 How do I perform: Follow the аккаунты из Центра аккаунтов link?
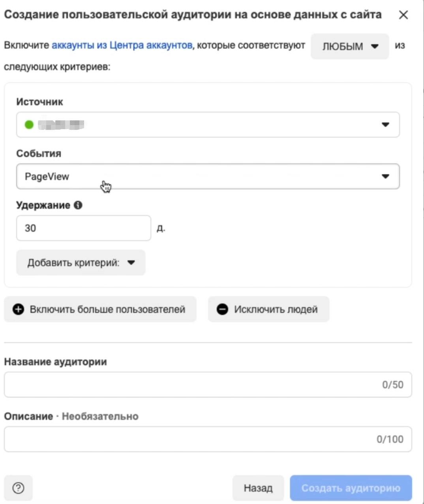[122, 45]
